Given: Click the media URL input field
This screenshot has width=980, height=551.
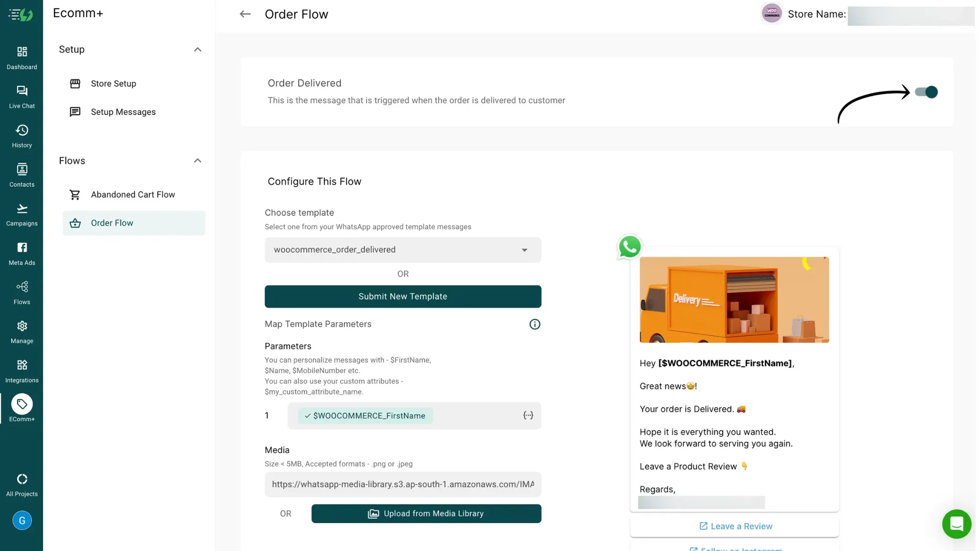Looking at the screenshot, I should 403,484.
